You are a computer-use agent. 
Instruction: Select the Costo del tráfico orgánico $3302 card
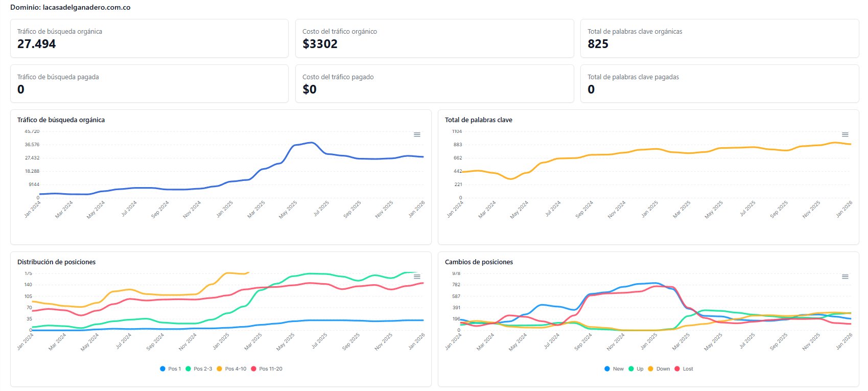point(434,38)
